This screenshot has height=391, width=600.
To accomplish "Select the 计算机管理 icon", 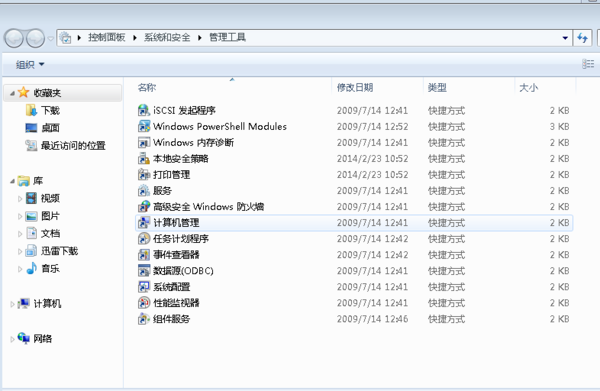I will tap(143, 223).
